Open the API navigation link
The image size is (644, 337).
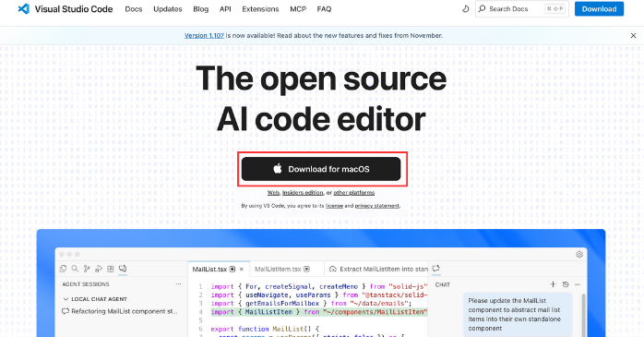click(225, 9)
